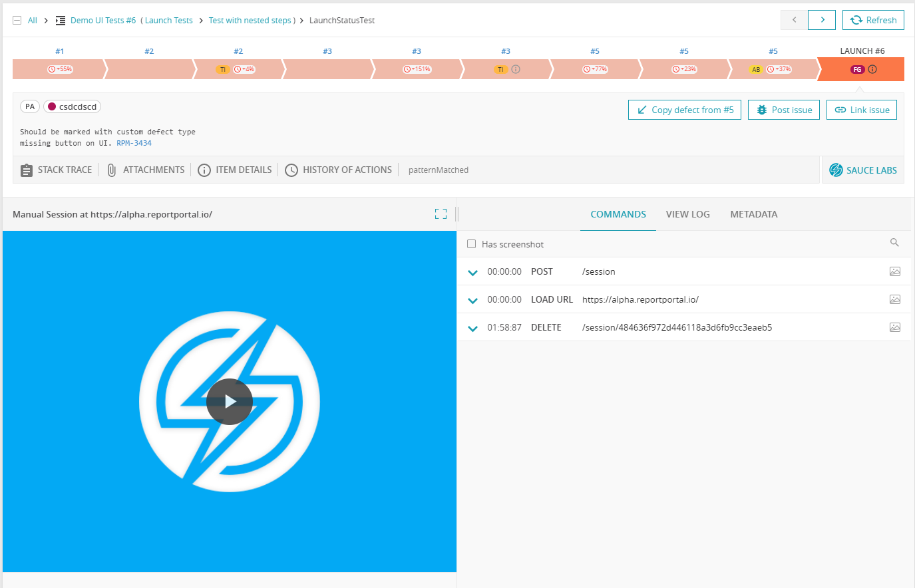Expand the POST /session command row

pos(472,271)
